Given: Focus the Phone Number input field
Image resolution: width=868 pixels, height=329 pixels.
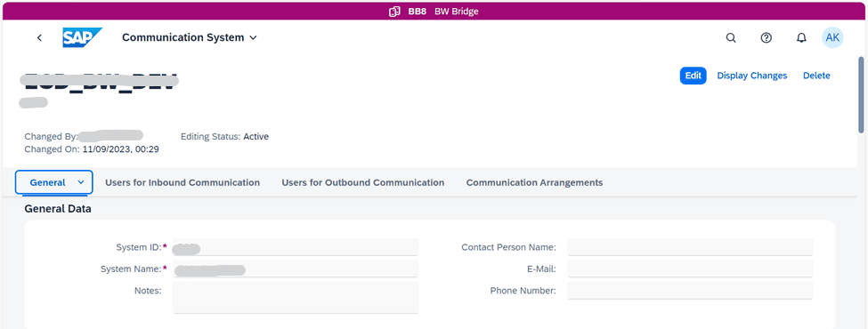Looking at the screenshot, I should tap(690, 290).
